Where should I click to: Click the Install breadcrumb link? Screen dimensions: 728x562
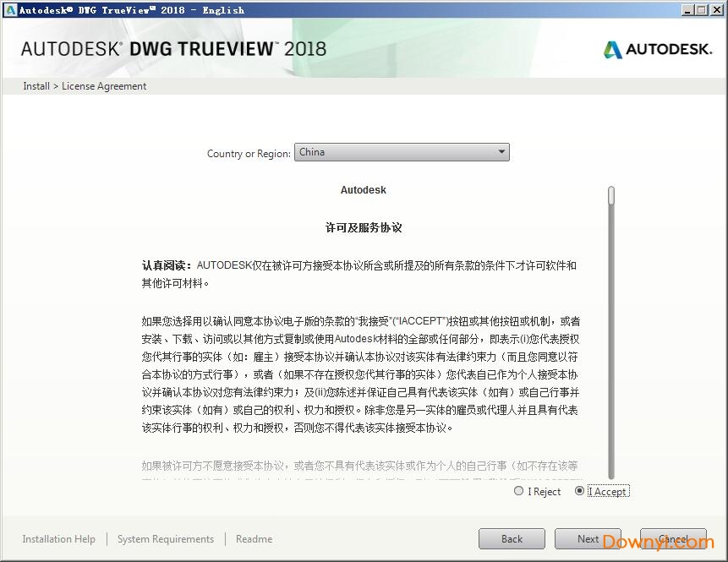click(36, 85)
